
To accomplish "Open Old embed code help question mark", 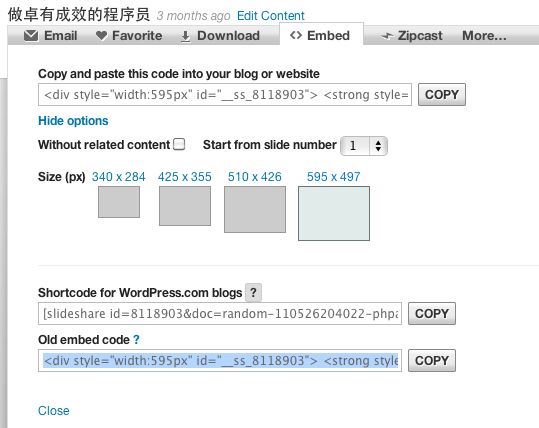I will [136, 340].
